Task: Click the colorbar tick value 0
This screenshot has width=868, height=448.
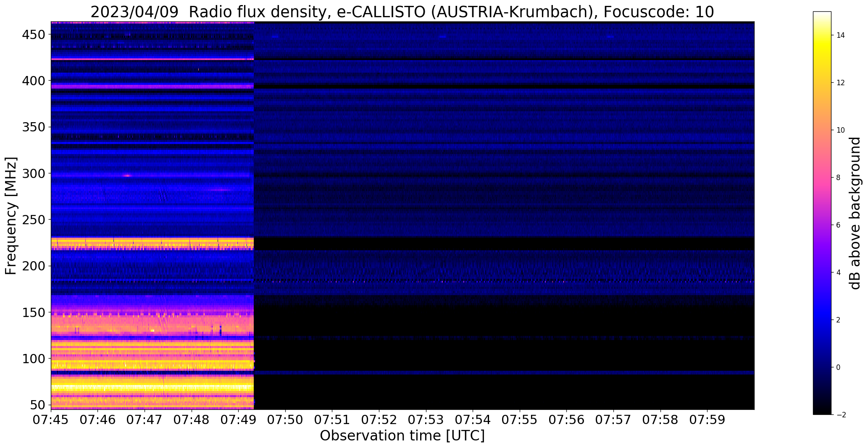Action: (838, 367)
